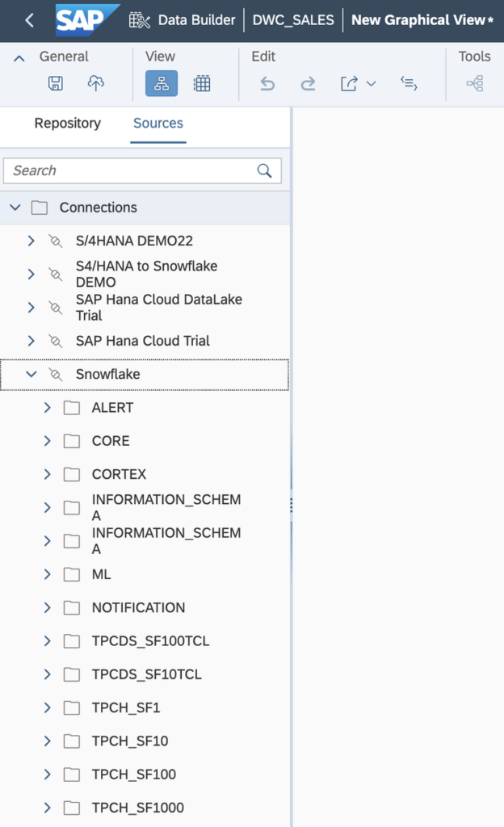Open the DWC_SALES space breadcrumb

(293, 20)
